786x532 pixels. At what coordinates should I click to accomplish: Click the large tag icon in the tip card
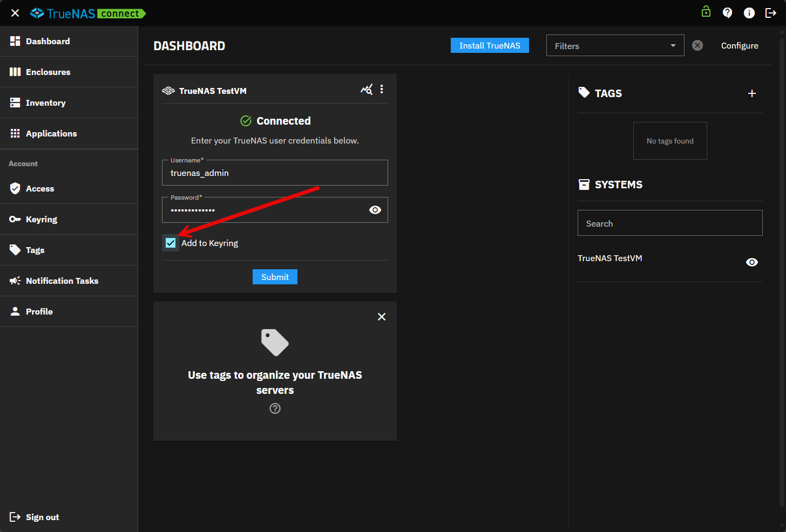pyautogui.click(x=275, y=343)
